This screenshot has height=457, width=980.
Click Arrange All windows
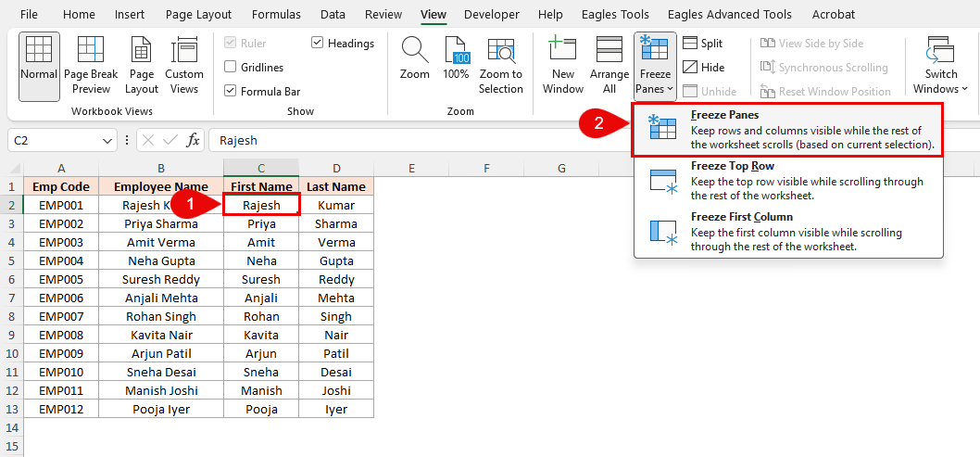[609, 66]
